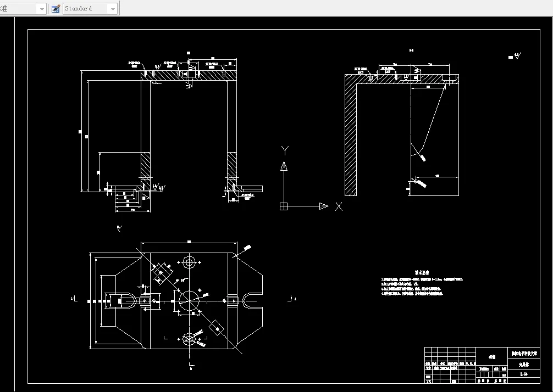Viewport: 553px width, 392px height.
Task: Click the large center circle in plan view
Action: [190, 301]
